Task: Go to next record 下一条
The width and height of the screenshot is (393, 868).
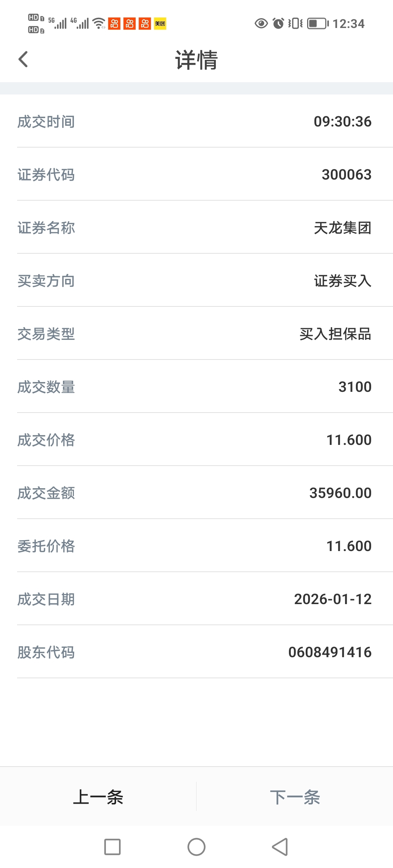Action: 295,797
